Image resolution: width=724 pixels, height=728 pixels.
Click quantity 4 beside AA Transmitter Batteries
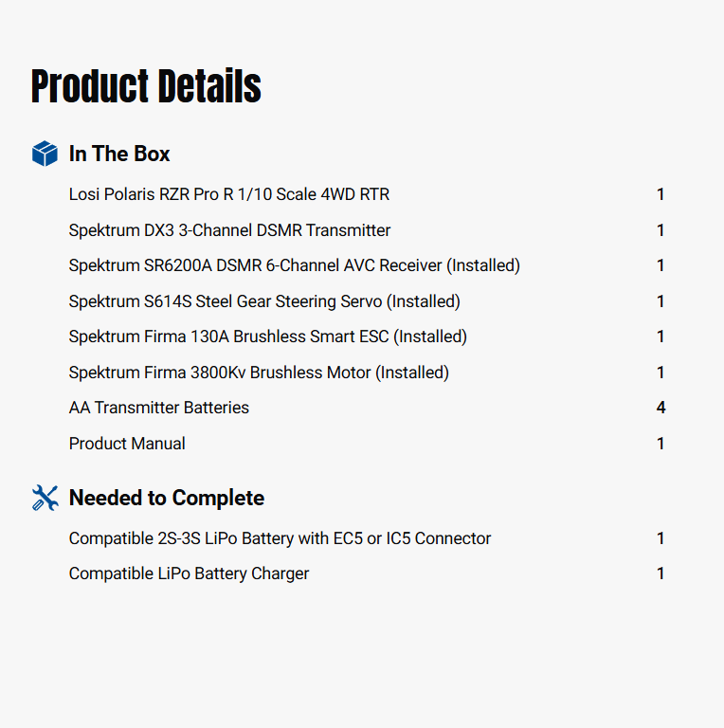point(661,408)
